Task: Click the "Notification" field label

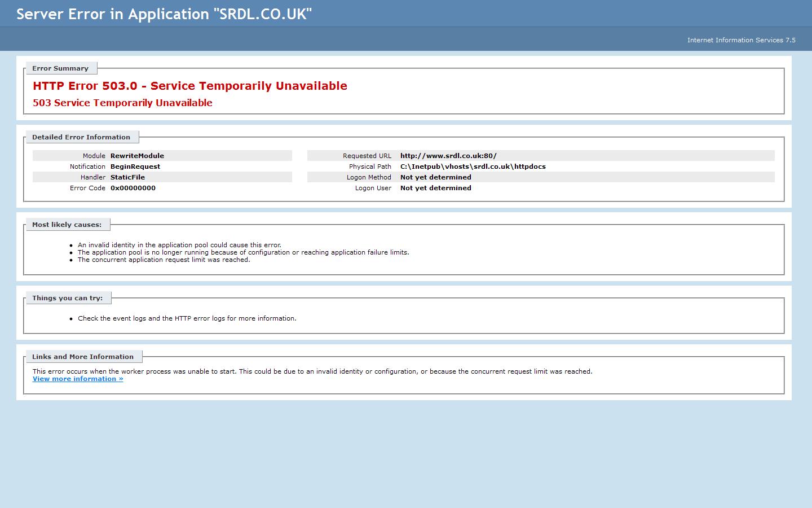Action: [x=87, y=167]
